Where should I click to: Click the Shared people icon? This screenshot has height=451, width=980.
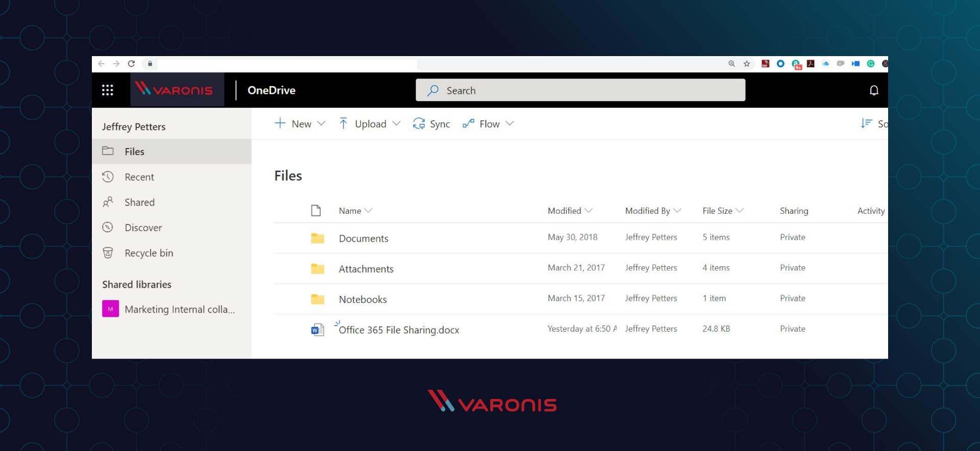tap(108, 203)
